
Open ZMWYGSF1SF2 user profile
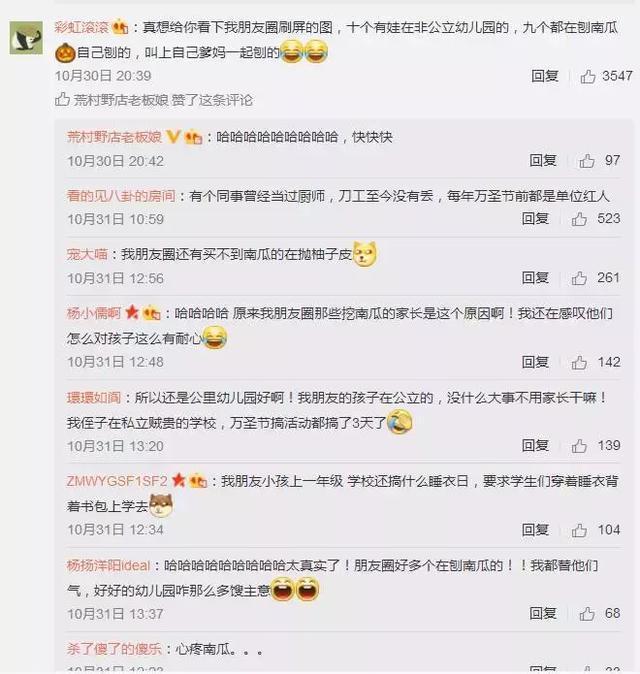pos(116,481)
